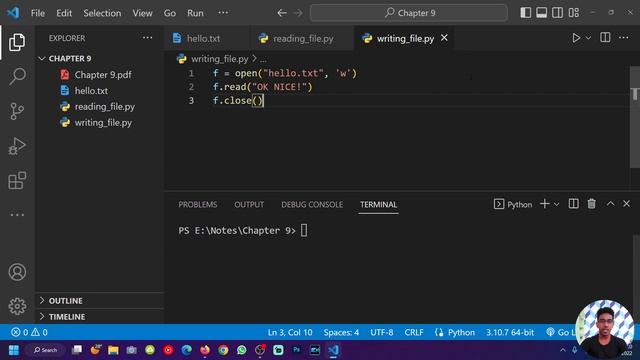Change indentation via Spaces: 4
Viewport: 640px width, 360px height.
point(341,332)
